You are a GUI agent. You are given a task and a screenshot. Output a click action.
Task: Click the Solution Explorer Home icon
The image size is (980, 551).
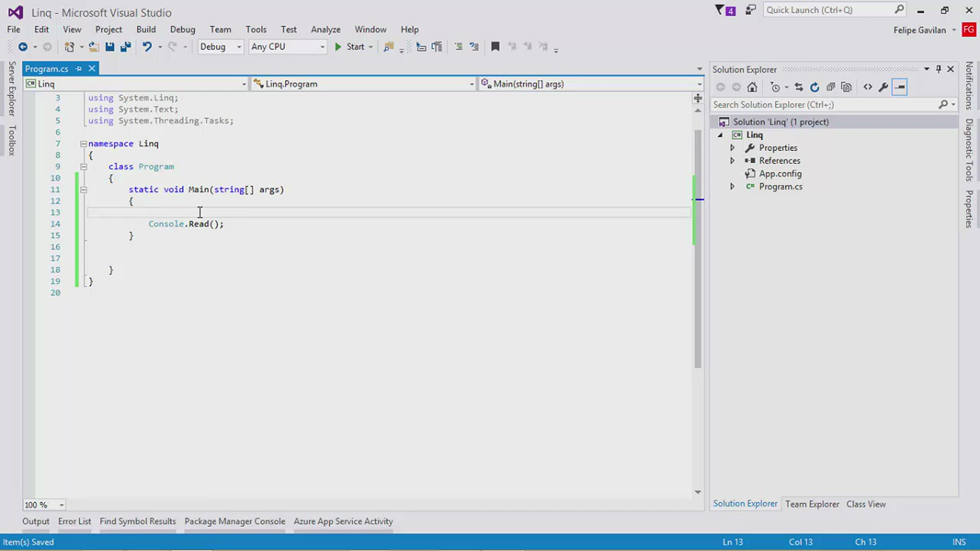[x=752, y=87]
